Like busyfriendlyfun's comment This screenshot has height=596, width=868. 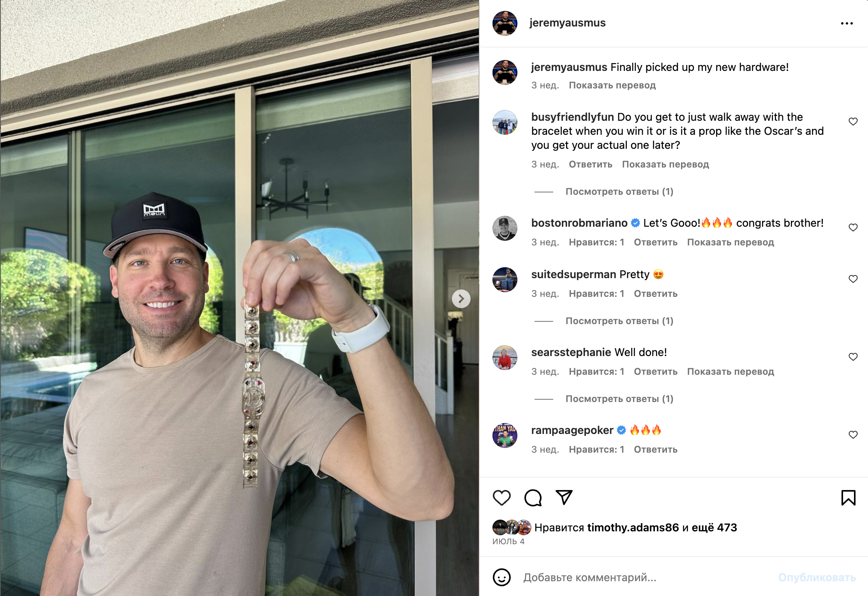853,122
